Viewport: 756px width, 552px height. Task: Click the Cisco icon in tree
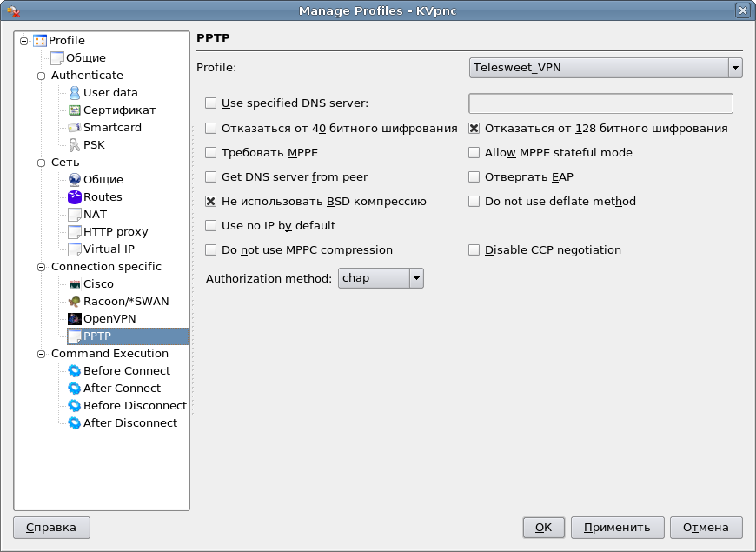pyautogui.click(x=75, y=284)
